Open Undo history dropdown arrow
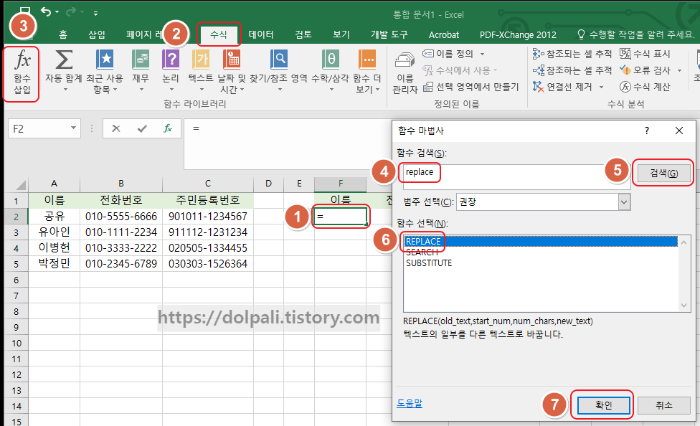Image resolution: width=700 pixels, height=426 pixels. (x=57, y=12)
